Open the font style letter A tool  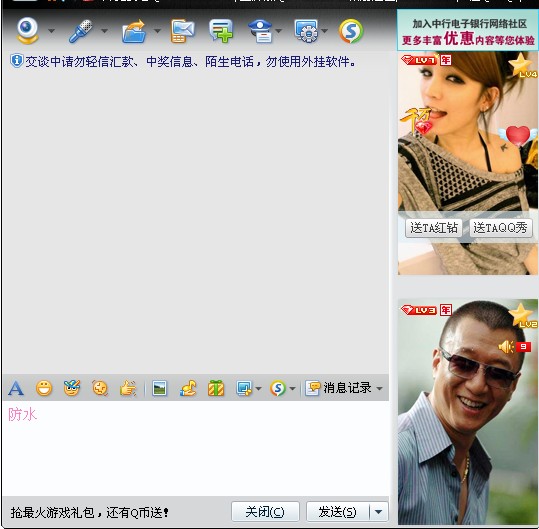16,388
